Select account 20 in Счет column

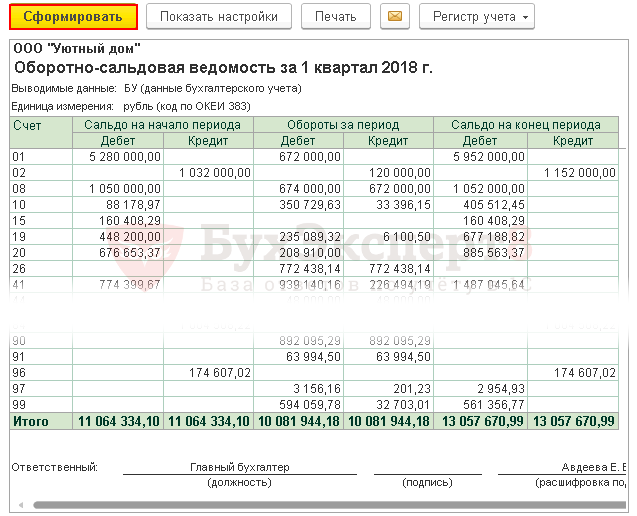(41, 252)
